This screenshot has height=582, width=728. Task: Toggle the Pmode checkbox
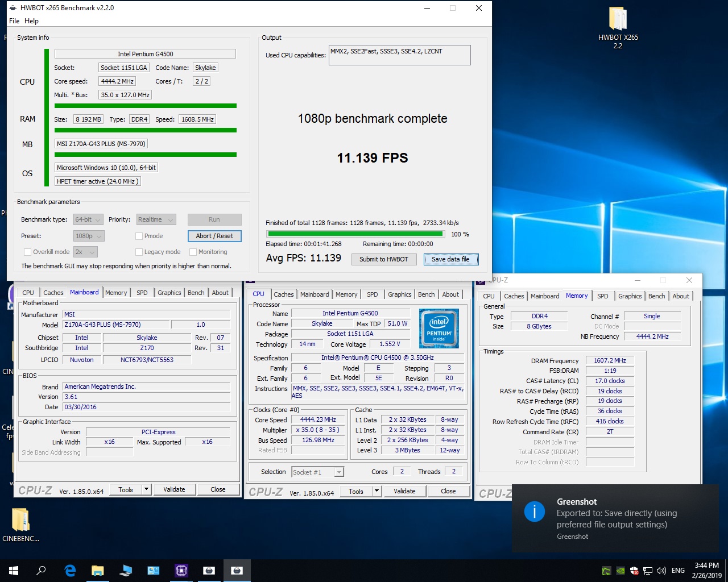[139, 236]
